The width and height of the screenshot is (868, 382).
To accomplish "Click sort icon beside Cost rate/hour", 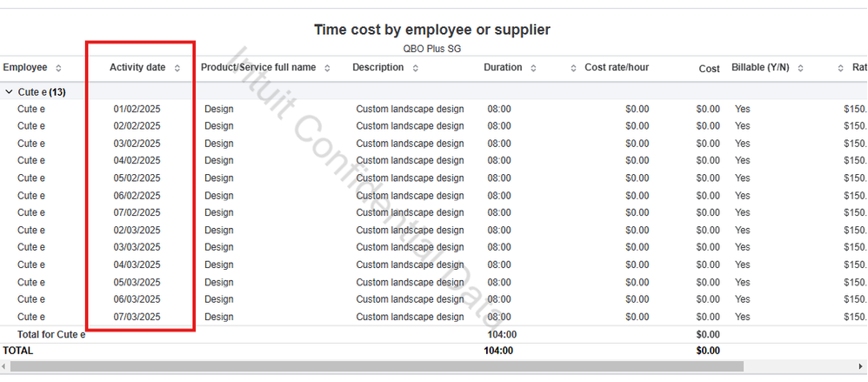I will coord(574,68).
